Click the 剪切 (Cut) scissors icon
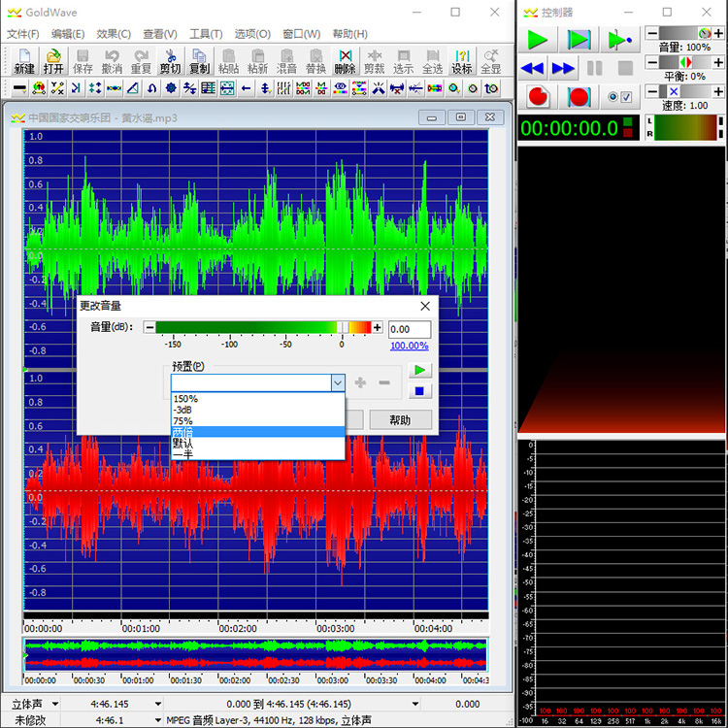The image size is (728, 728). [x=171, y=61]
